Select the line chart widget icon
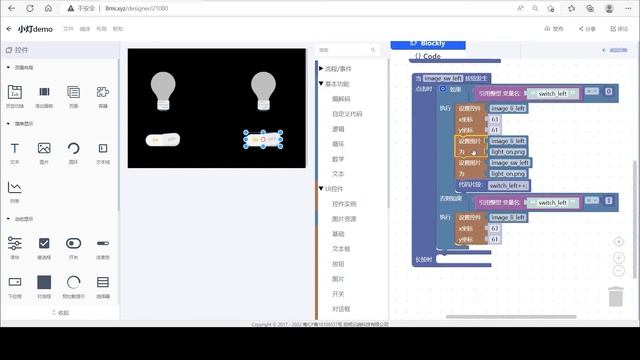The height and width of the screenshot is (360, 640). [15, 187]
